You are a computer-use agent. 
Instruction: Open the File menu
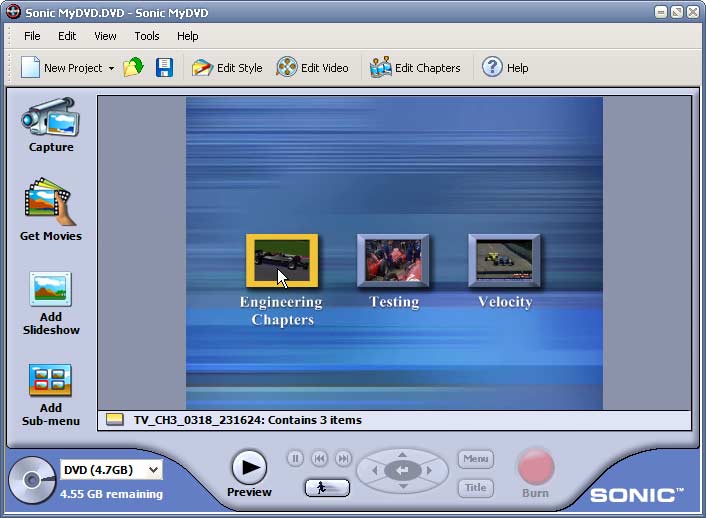[x=32, y=36]
